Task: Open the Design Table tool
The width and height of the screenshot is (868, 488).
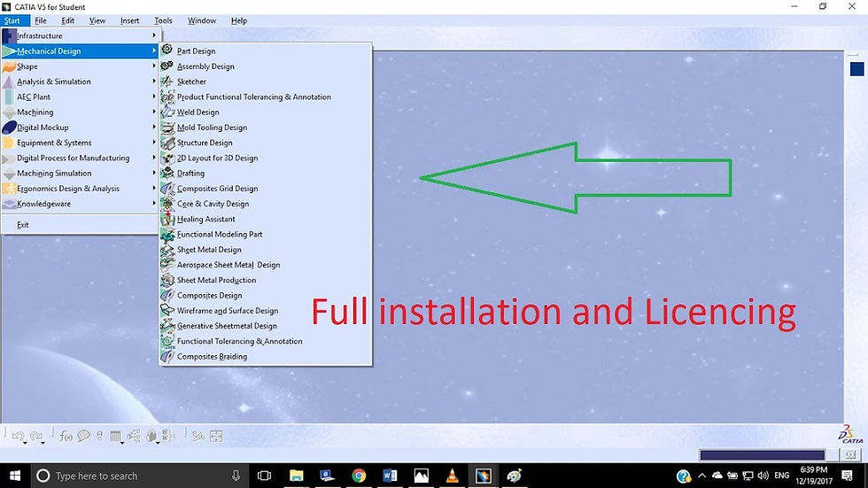Action: tap(115, 437)
